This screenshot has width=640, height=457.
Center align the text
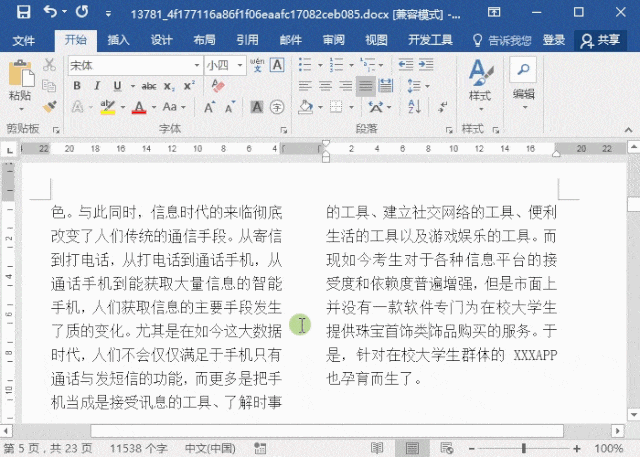coord(325,86)
